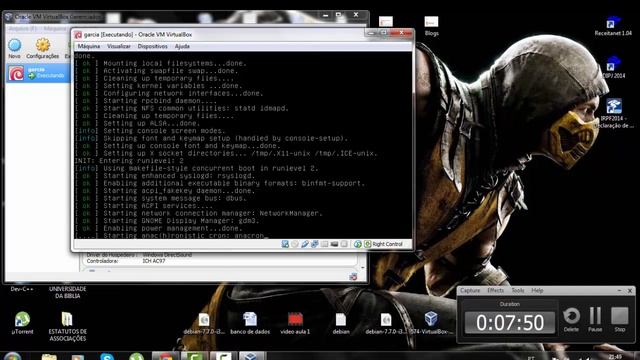This screenshot has height=360, width=640.
Task: Click the mouse integration icon in the status bar
Action: pos(358,244)
